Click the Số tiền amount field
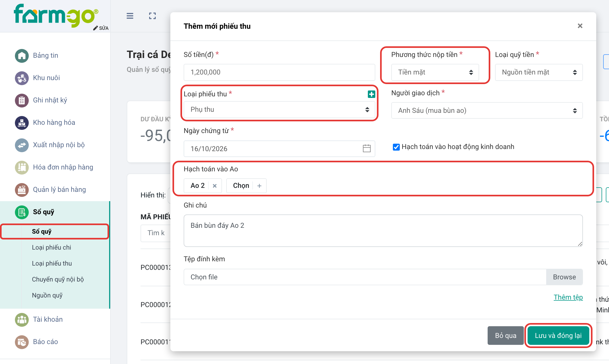609x364 pixels. [x=279, y=72]
